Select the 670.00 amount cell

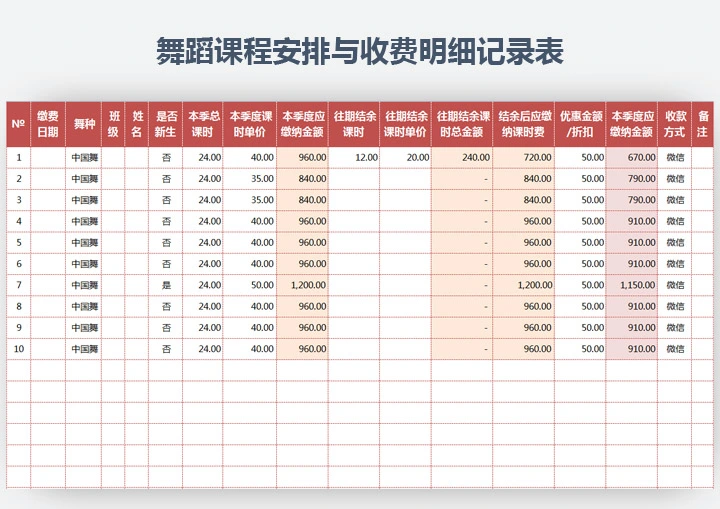[x=632, y=158]
